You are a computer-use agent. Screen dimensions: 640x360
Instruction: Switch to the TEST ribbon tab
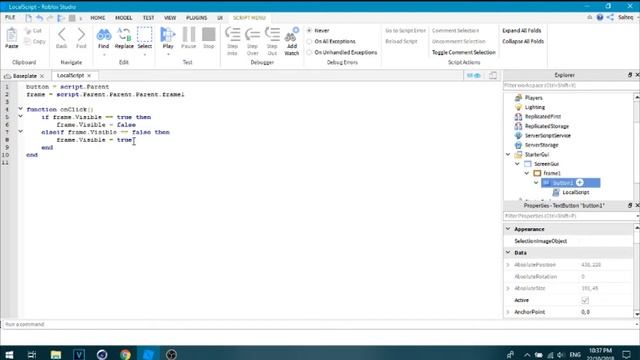[149, 18]
